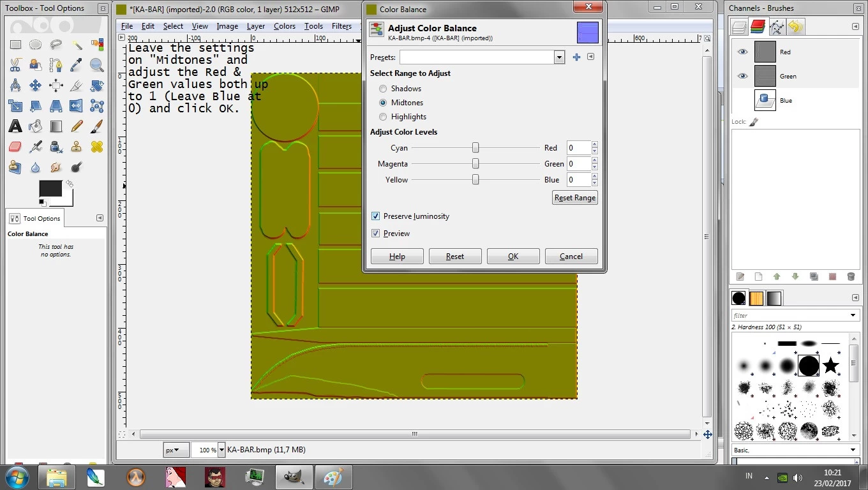Select the Blend gradient tool
The width and height of the screenshot is (868, 490).
click(56, 126)
